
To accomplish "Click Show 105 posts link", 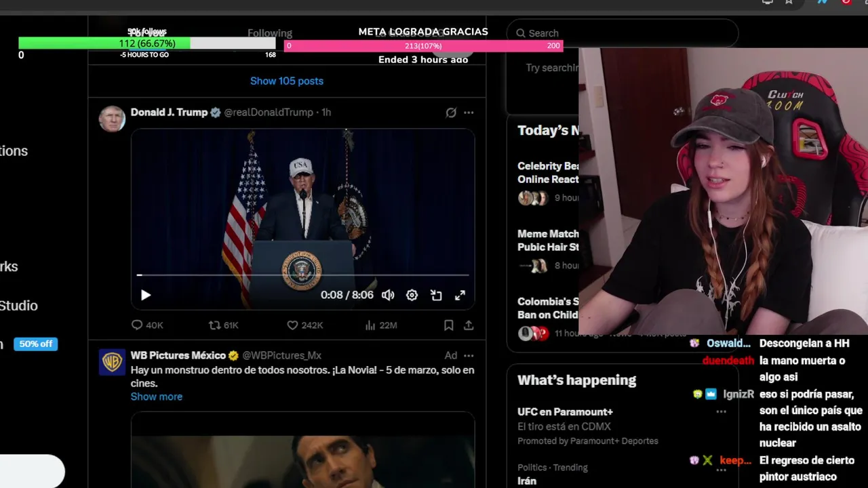I will click(x=287, y=81).
